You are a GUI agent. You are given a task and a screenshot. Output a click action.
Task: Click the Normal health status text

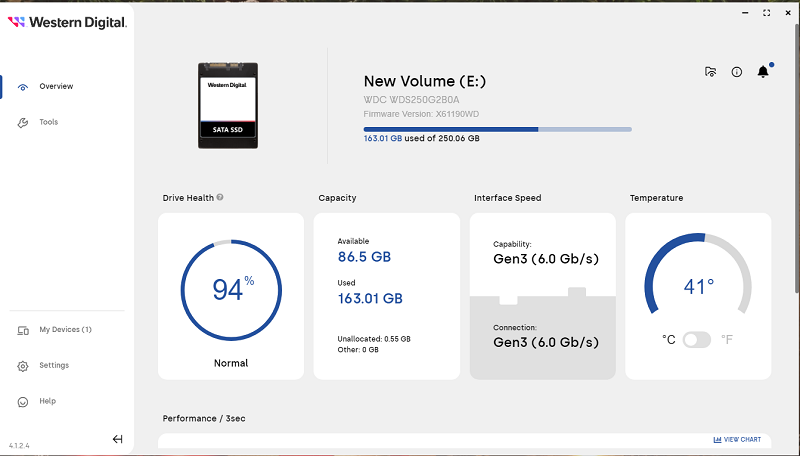click(x=231, y=363)
